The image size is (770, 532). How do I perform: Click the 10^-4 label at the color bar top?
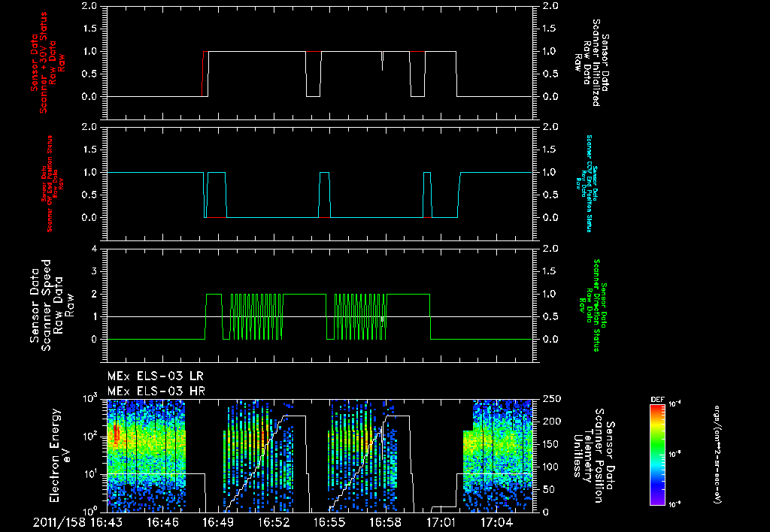(675, 404)
